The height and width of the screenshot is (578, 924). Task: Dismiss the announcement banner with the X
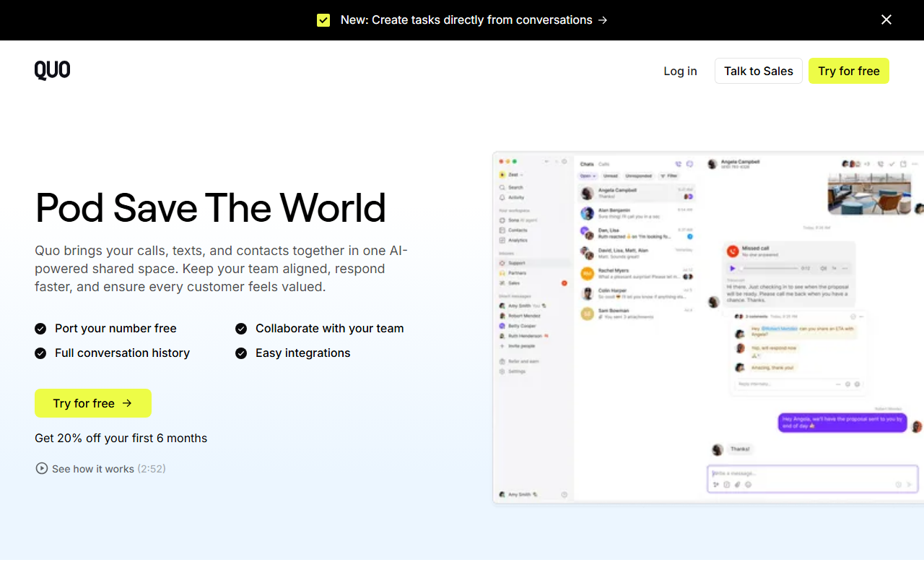[886, 20]
